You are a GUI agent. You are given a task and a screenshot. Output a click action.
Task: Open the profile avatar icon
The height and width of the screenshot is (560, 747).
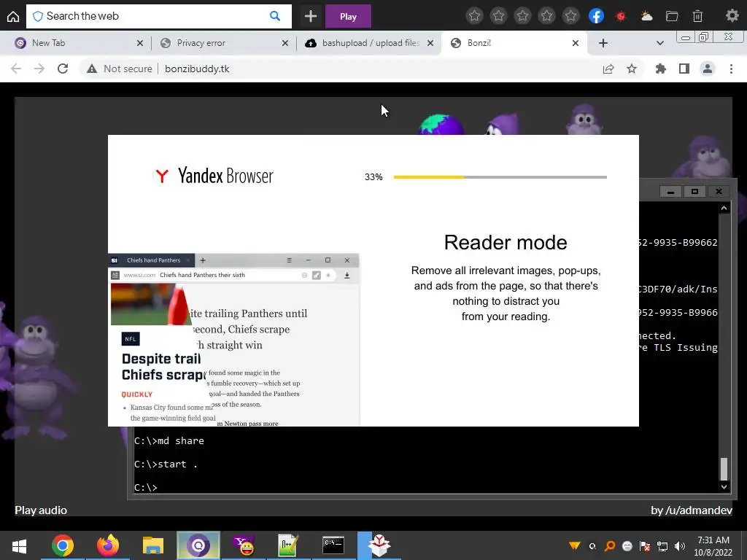click(x=708, y=69)
